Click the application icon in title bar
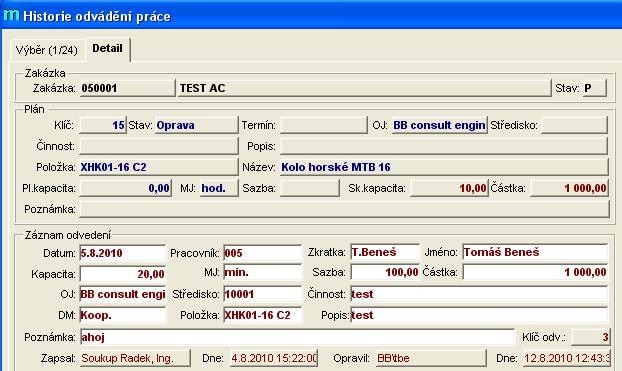This screenshot has height=371, width=622. pos(11,15)
